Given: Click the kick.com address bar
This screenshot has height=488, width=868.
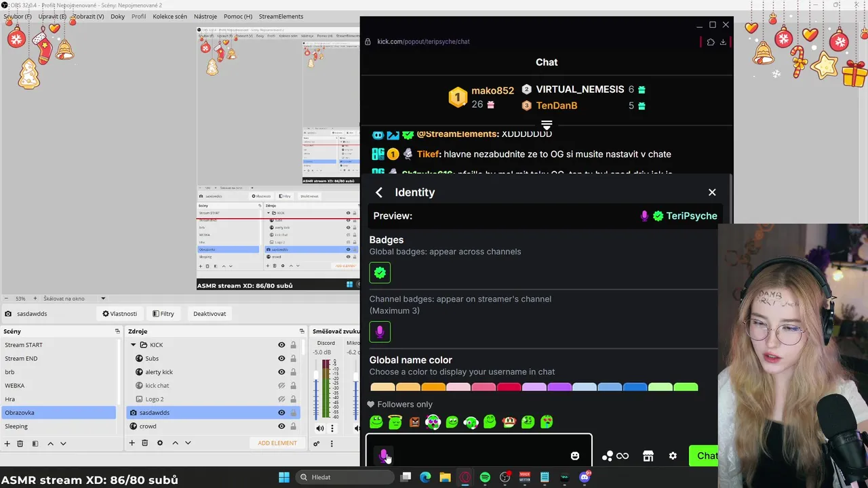Looking at the screenshot, I should point(424,41).
